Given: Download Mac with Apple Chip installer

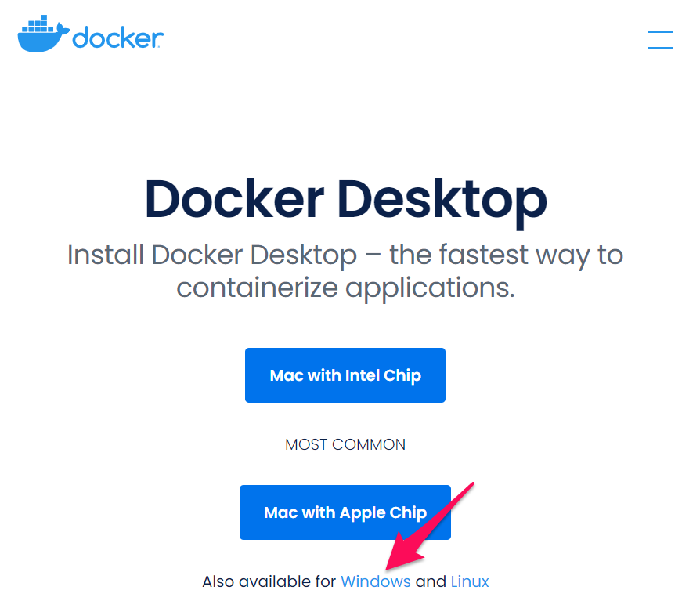Looking at the screenshot, I should point(345,512).
